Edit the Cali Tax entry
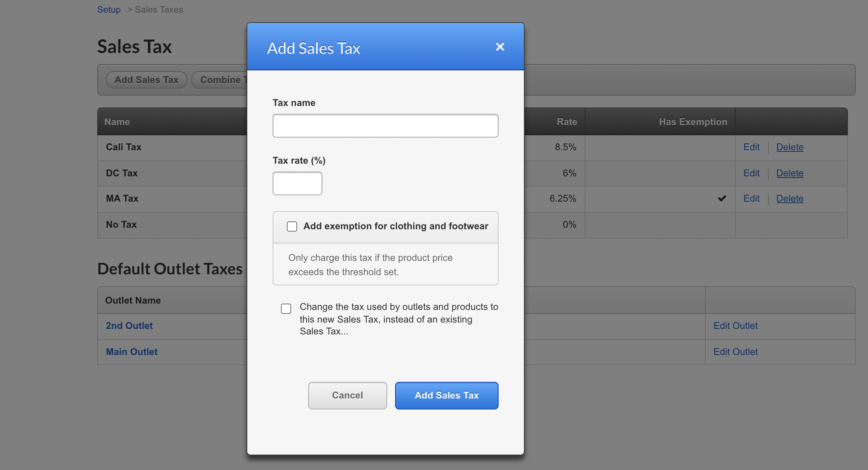Viewport: 868px width, 470px height. pyautogui.click(x=751, y=147)
